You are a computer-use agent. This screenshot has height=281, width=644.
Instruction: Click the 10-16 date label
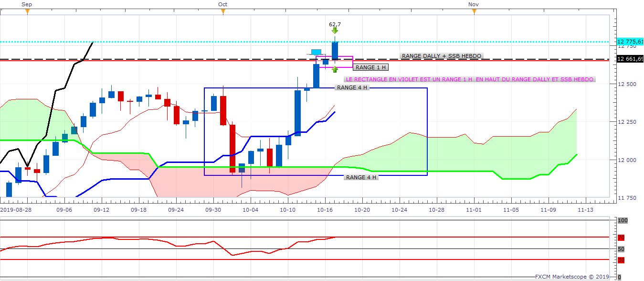(325, 210)
